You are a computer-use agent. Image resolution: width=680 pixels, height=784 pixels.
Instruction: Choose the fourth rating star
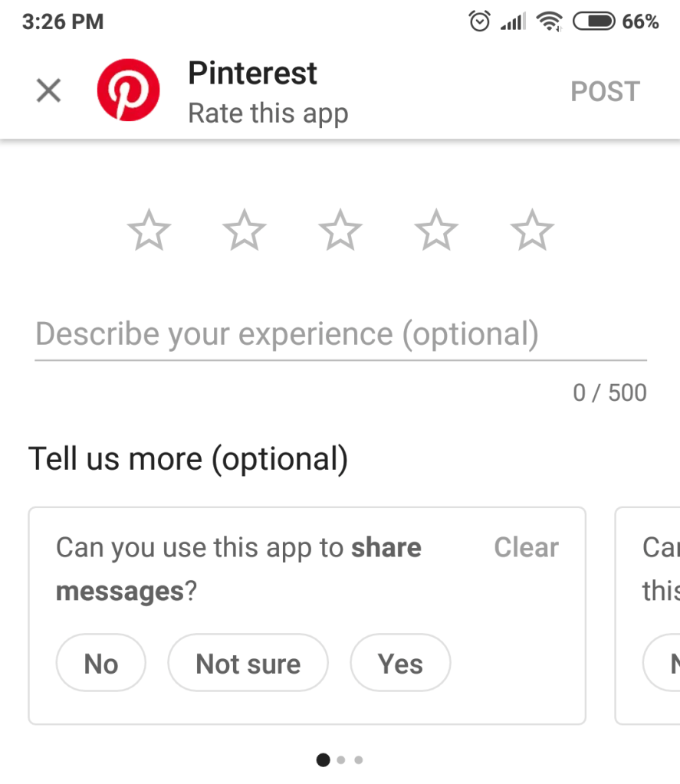[x=436, y=231]
